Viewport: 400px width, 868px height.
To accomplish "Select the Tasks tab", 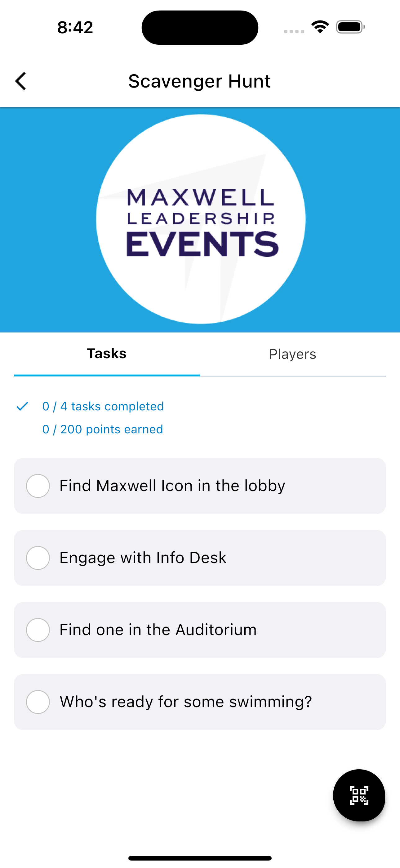I will [x=107, y=354].
